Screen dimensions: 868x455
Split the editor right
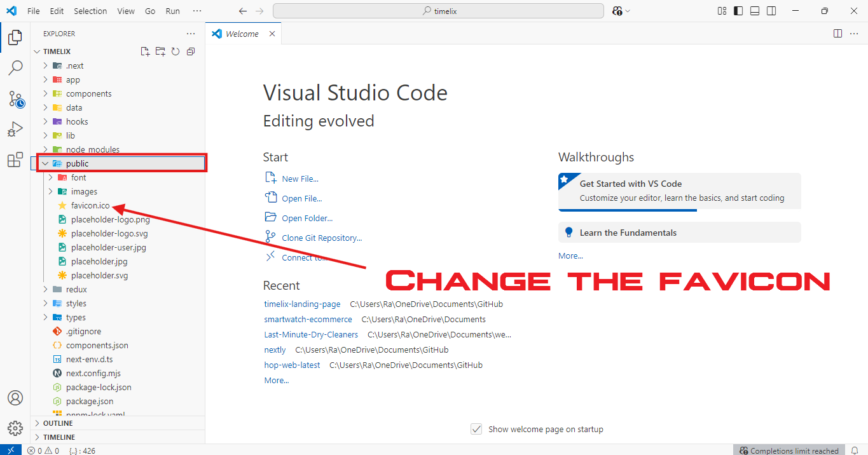(837, 34)
